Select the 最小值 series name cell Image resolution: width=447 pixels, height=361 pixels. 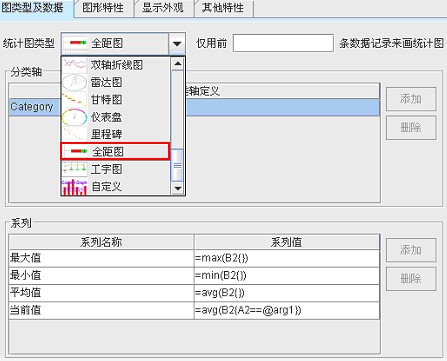pyautogui.click(x=101, y=276)
